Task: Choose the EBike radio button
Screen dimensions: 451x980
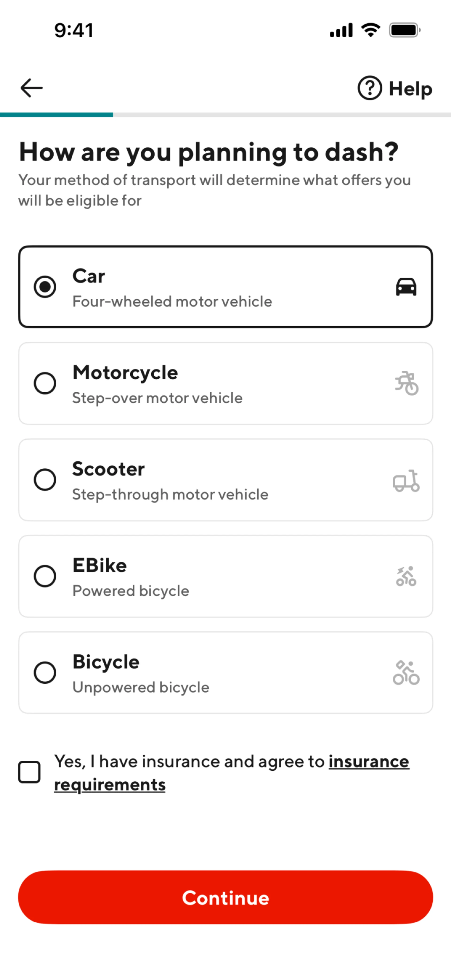Action: pos(45,576)
